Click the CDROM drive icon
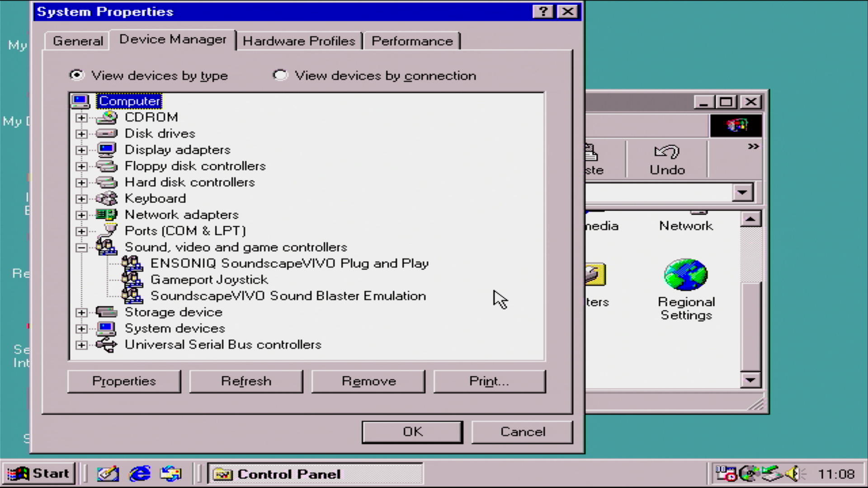 click(x=107, y=117)
